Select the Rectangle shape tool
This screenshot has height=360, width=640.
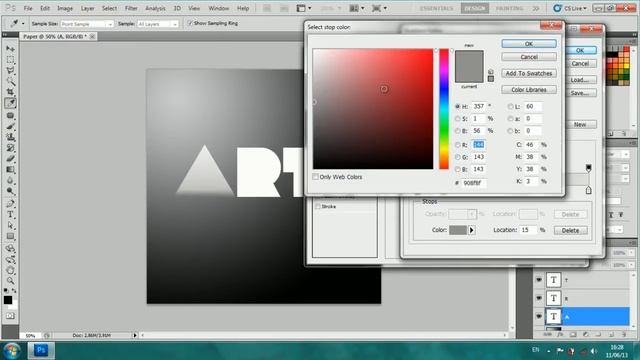point(10,236)
